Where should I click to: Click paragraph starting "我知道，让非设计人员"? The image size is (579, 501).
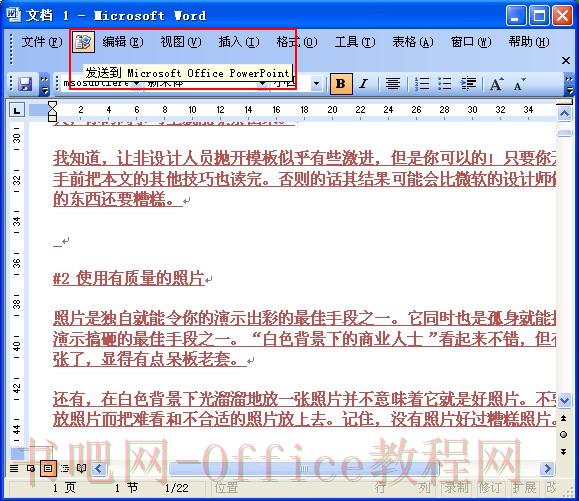(x=305, y=179)
